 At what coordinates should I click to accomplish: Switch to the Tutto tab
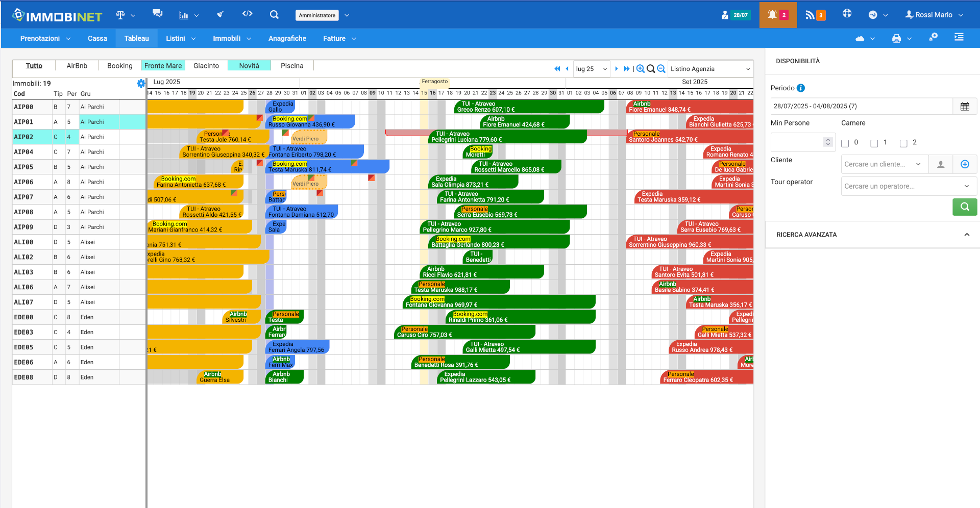pyautogui.click(x=34, y=66)
